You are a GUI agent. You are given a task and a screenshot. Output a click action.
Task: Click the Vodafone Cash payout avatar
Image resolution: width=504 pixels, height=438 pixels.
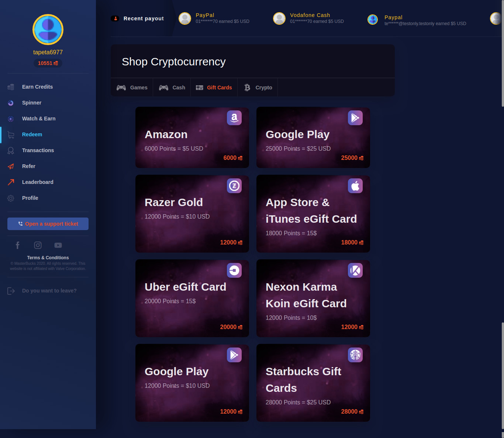coord(279,18)
